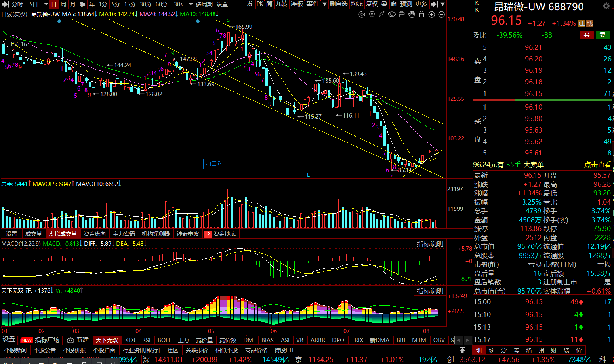Toggle the eye visibility icon above the chart

click(x=392, y=14)
